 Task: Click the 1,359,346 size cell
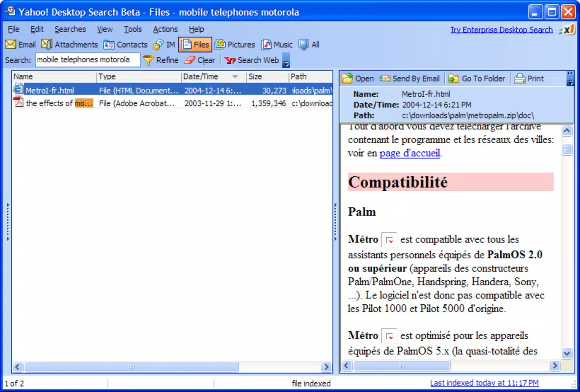pos(268,103)
